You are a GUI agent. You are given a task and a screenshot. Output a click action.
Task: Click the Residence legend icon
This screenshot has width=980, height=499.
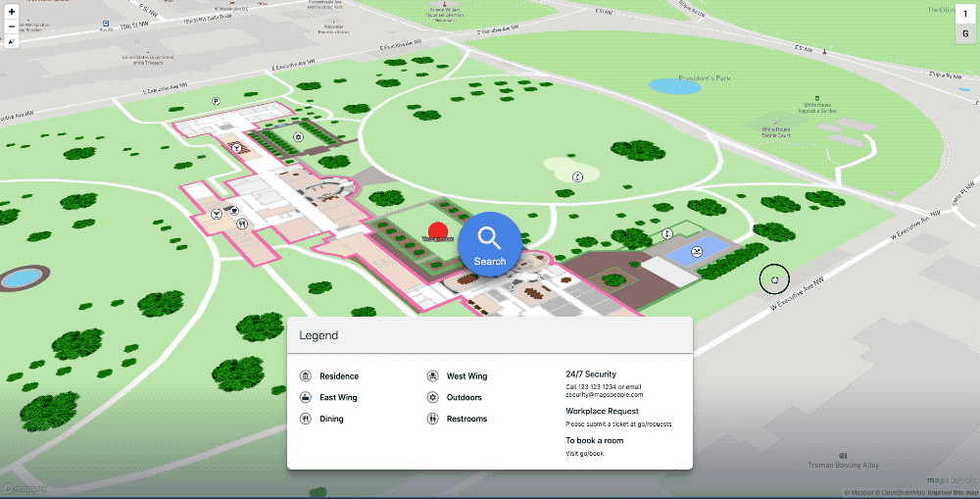(x=306, y=376)
